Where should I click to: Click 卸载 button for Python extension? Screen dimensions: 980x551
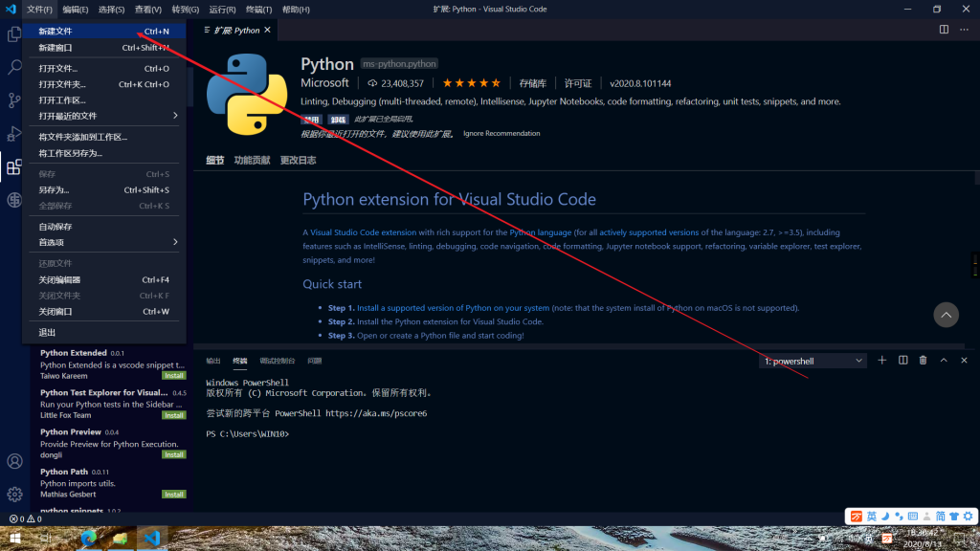coord(338,120)
